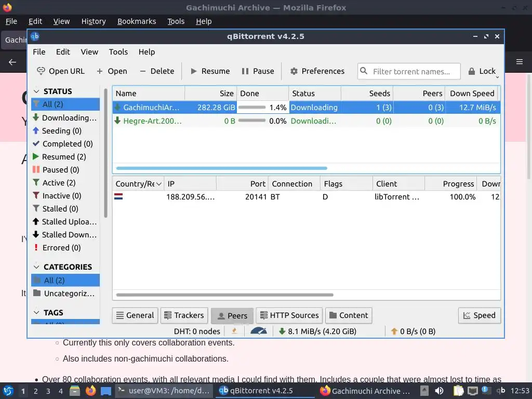Click the green download speed arrow icon
Screen dimensions: 532x399
click(x=282, y=331)
